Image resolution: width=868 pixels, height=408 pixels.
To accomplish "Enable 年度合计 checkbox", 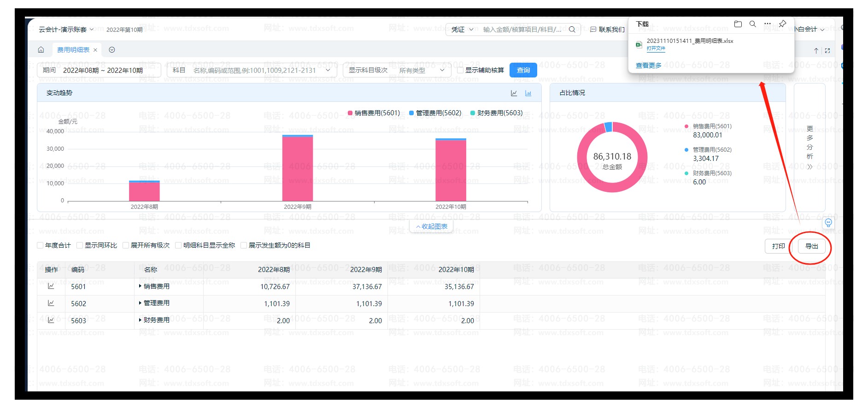I will point(41,245).
